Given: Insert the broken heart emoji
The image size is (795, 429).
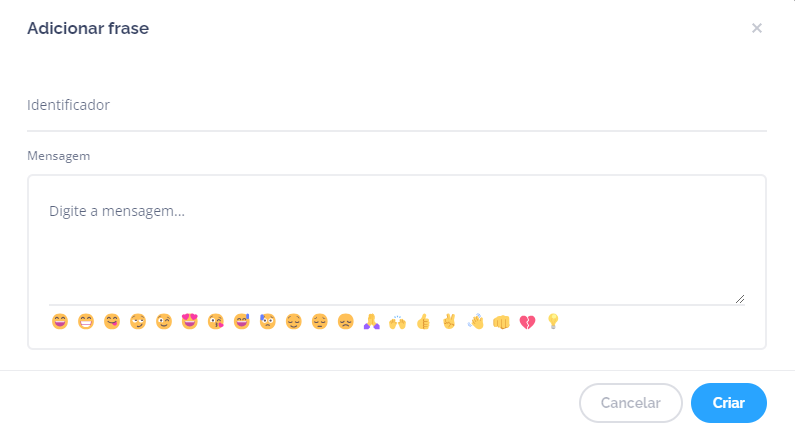Looking at the screenshot, I should (527, 322).
